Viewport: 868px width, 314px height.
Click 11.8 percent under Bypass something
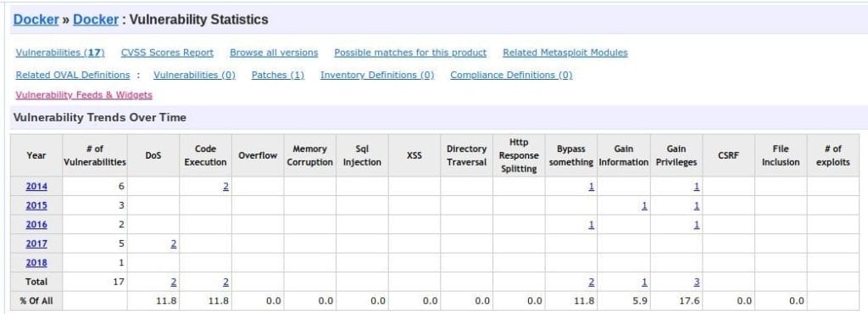pyautogui.click(x=585, y=301)
